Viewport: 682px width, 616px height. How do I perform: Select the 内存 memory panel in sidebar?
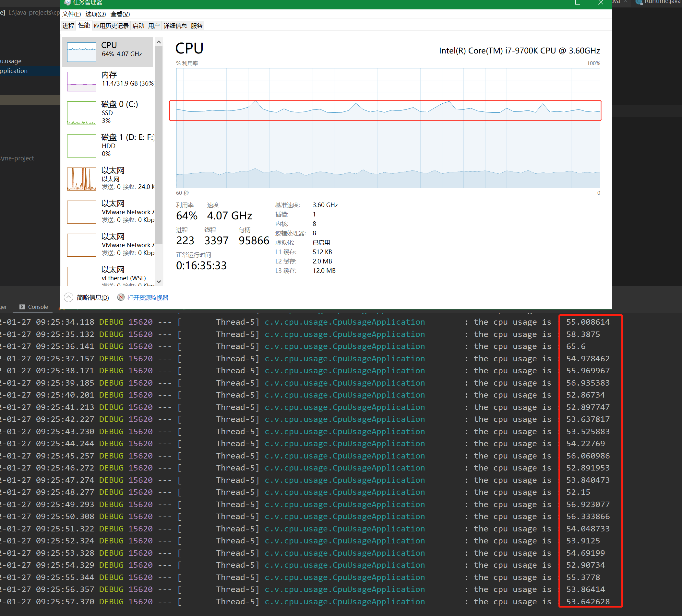tap(81, 81)
